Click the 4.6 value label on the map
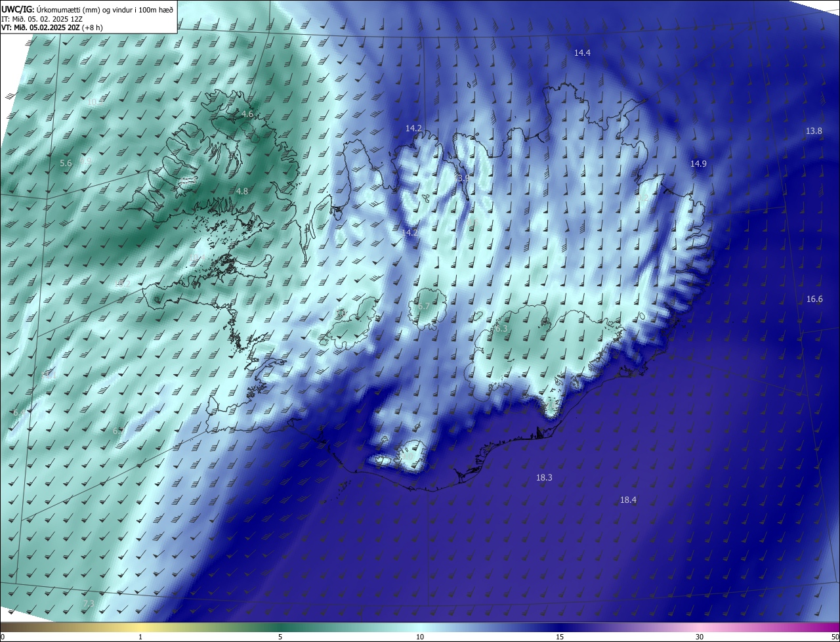This screenshot has height=642, width=840. [247, 114]
